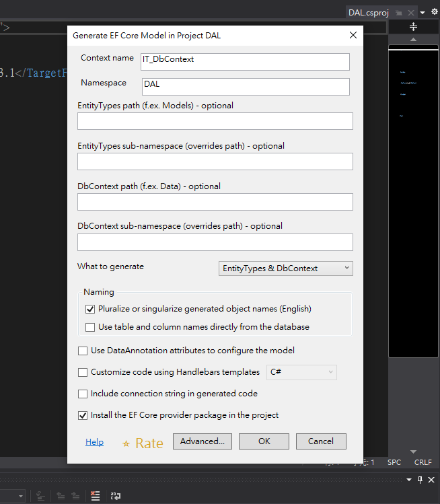
Task: Enable Use table and column names directly
Action: click(x=90, y=327)
